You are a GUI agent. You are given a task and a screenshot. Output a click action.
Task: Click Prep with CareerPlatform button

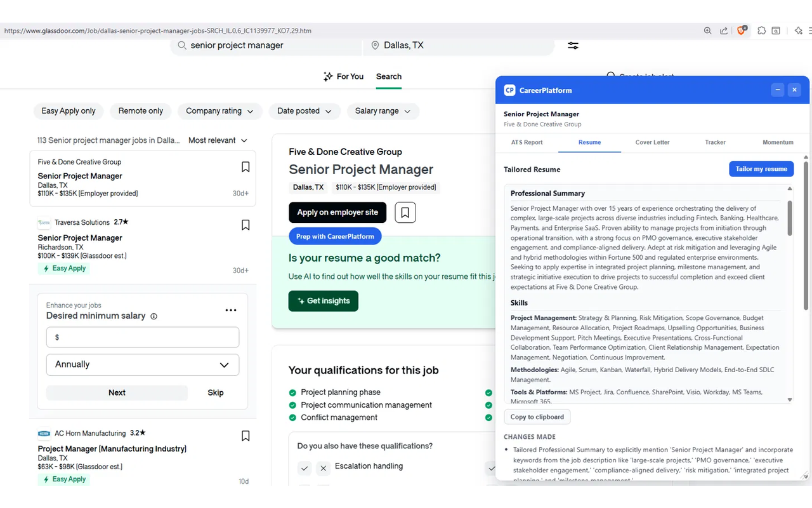tap(335, 236)
